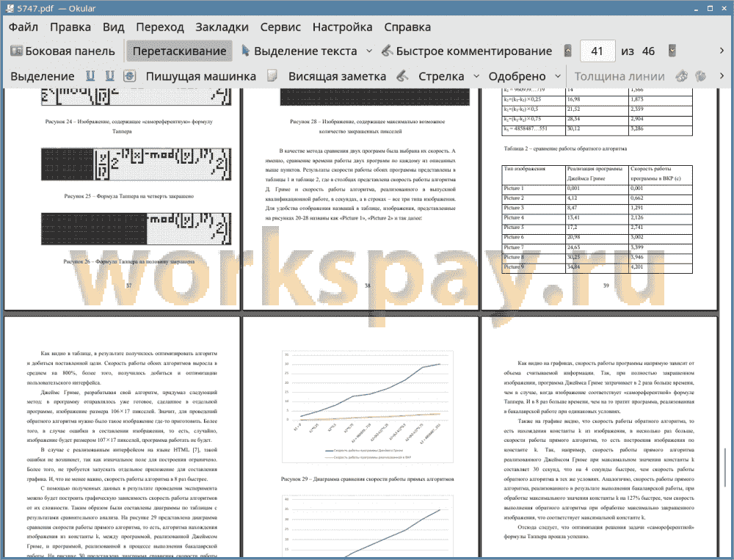Click the chart below Рисунок 29 caption
This screenshot has width=734, height=560.
point(368,526)
